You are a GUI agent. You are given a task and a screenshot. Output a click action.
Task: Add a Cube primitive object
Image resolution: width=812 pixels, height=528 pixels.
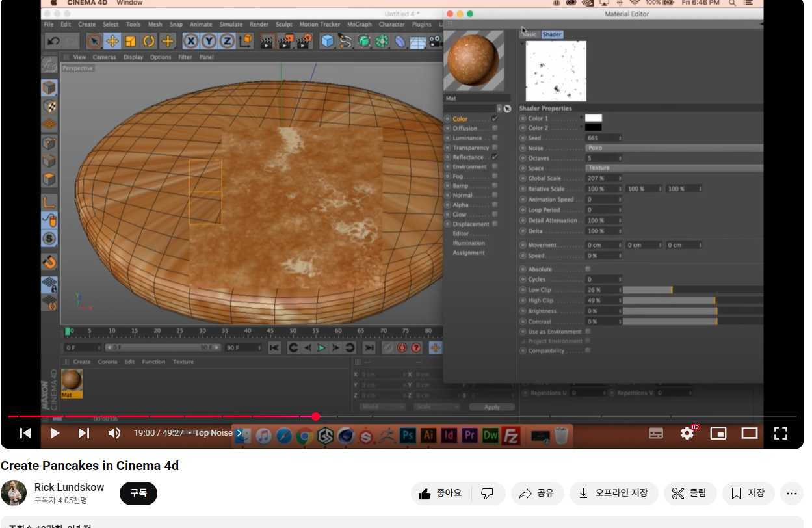pos(327,42)
